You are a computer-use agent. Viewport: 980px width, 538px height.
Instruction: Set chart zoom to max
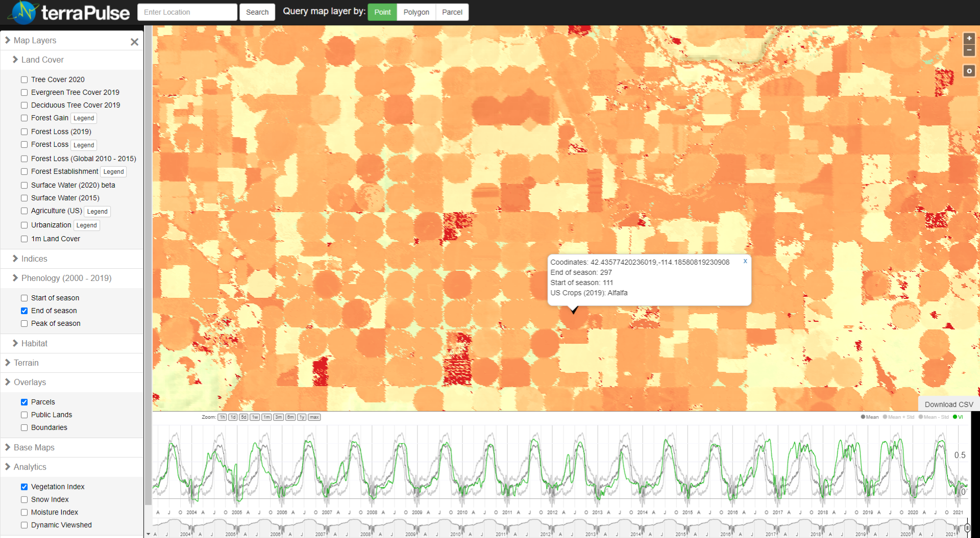314,417
